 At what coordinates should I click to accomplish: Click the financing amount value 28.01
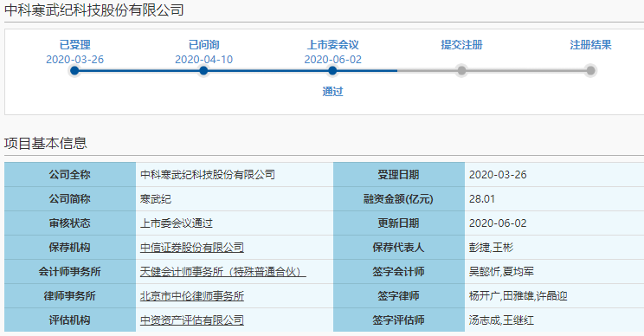482,199
